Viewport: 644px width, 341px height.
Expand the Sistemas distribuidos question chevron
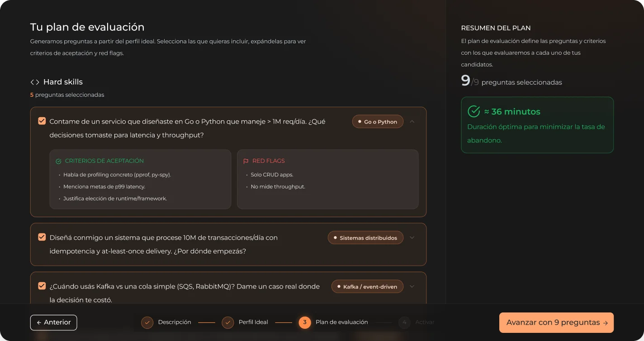(x=412, y=237)
